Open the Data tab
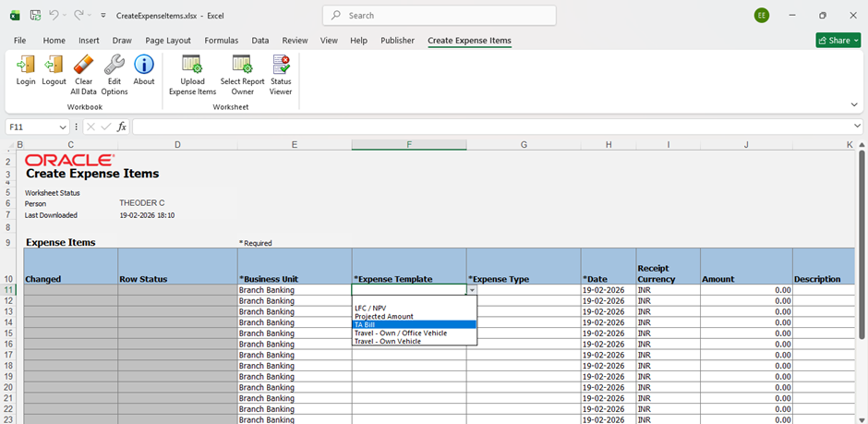The image size is (868, 424). coord(260,41)
